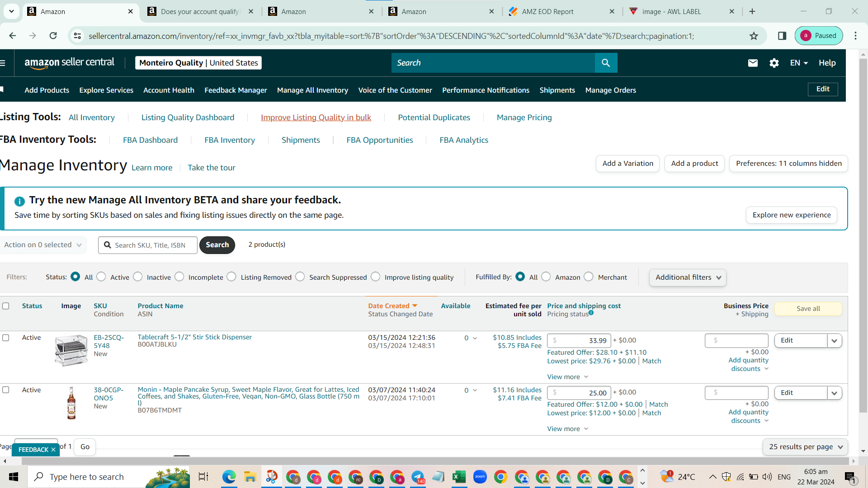Viewport: 868px width, 488px height.
Task: Click the Monin syrup bottle thumbnail
Action: [x=71, y=403]
